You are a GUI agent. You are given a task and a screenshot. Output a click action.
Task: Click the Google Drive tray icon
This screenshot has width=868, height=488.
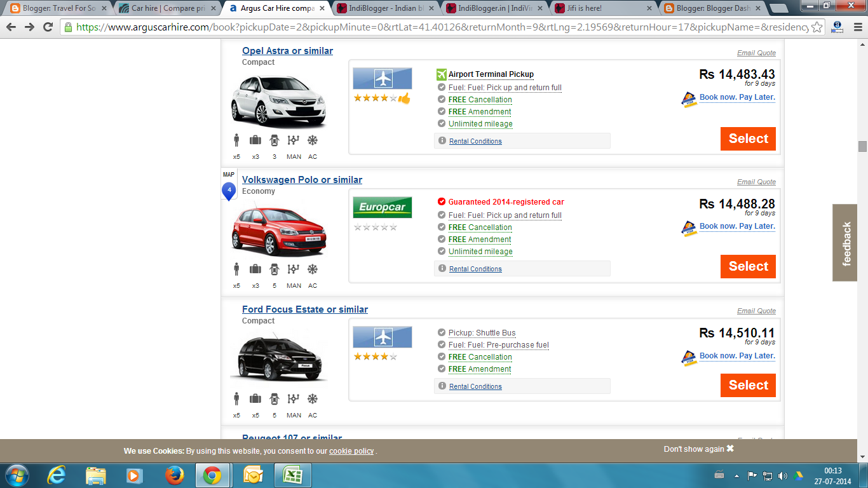coord(798,475)
